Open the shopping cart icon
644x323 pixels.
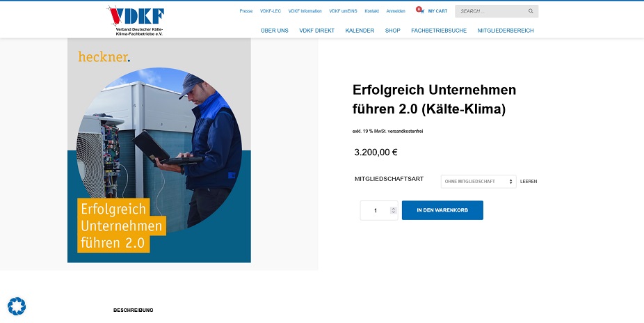[x=420, y=11]
